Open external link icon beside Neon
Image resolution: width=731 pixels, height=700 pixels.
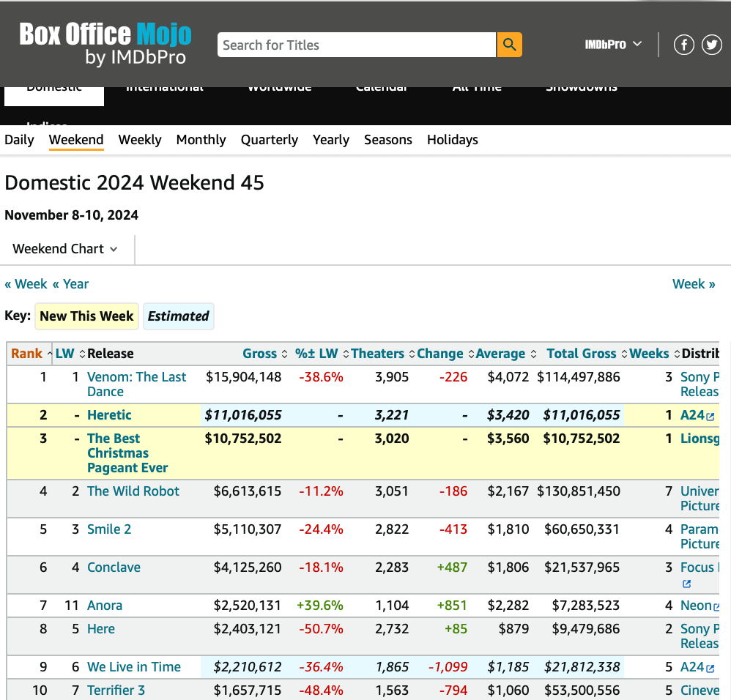click(716, 607)
